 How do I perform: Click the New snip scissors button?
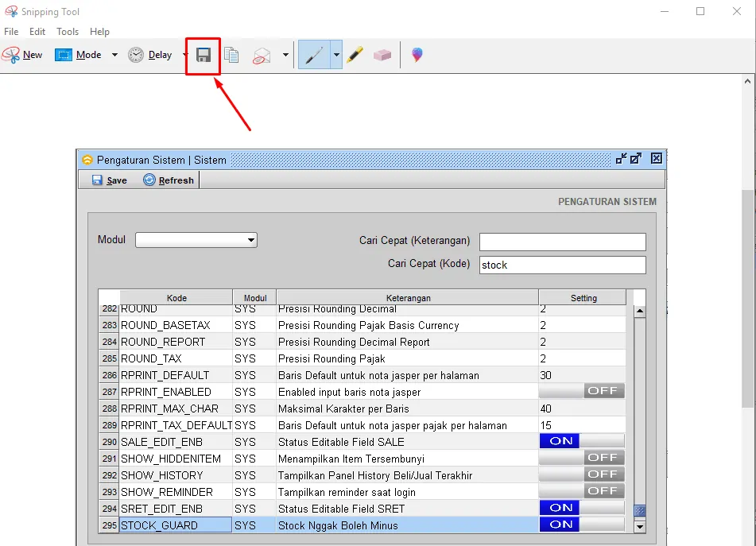[x=23, y=55]
